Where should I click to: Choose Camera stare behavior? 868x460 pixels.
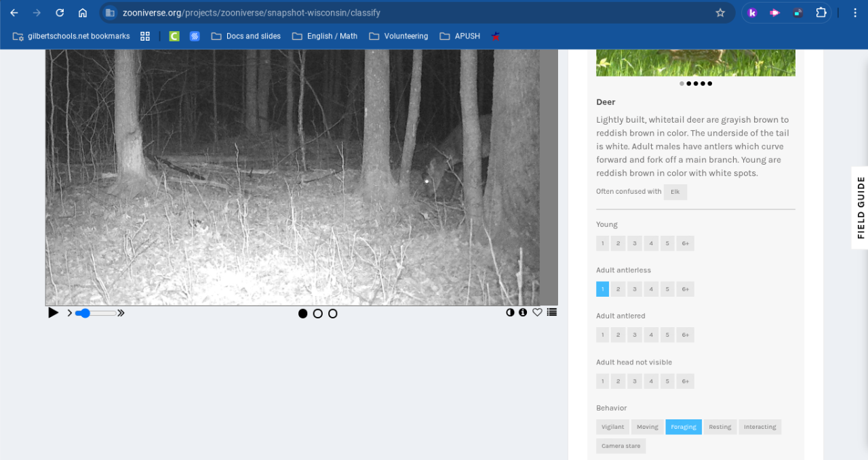pos(621,446)
